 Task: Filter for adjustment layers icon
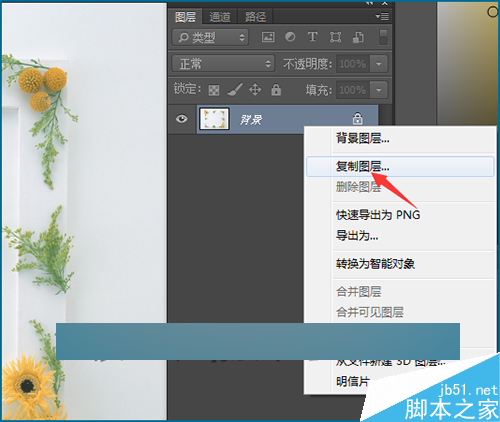click(290, 37)
